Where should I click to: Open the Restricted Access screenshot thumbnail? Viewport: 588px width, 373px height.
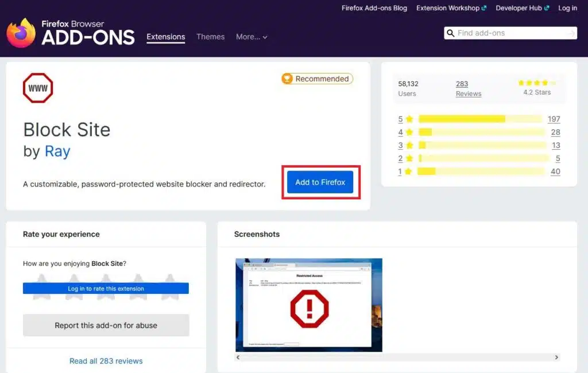pyautogui.click(x=309, y=305)
